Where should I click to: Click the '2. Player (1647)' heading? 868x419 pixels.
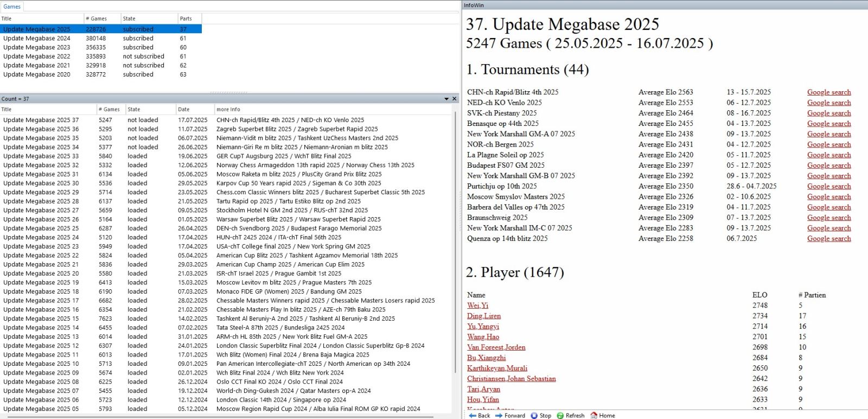(515, 272)
